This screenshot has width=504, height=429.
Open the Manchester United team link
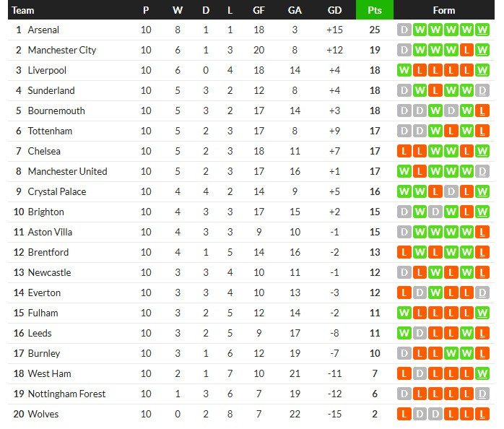point(67,171)
